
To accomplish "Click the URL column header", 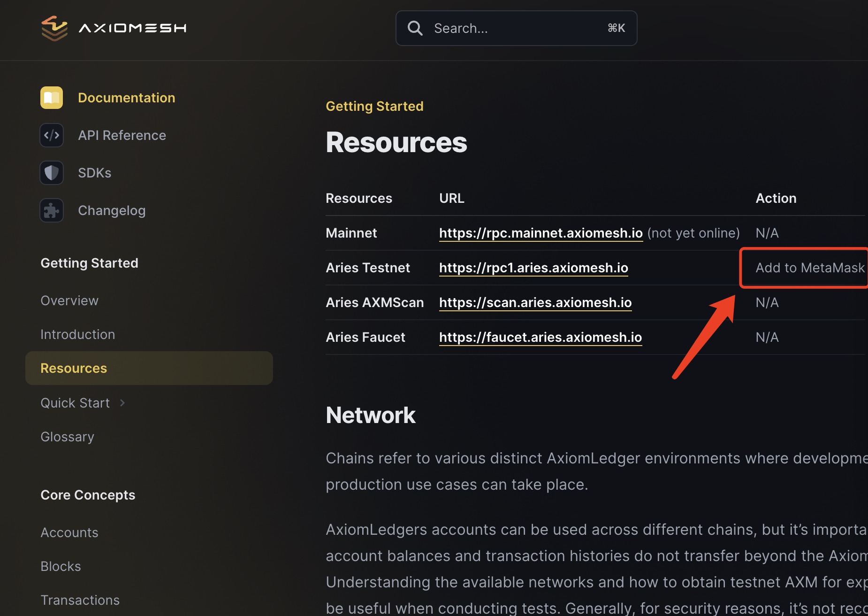I will click(452, 198).
